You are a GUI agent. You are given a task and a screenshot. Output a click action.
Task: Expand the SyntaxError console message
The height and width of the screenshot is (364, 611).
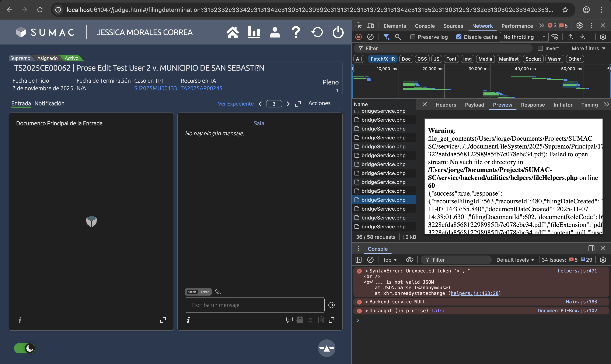point(367,271)
